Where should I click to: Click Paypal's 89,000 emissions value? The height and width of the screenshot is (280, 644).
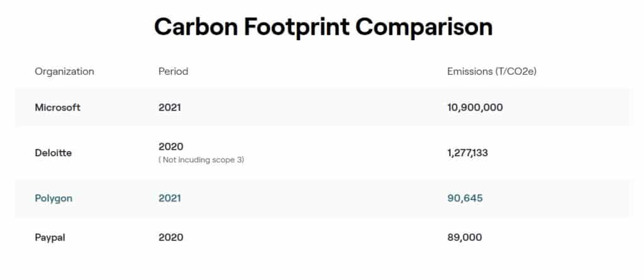(x=465, y=238)
